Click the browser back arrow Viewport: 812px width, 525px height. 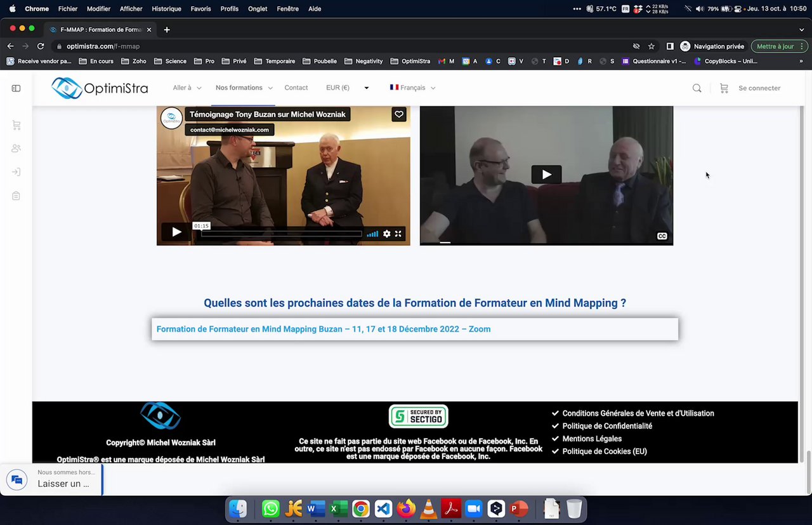coord(10,46)
